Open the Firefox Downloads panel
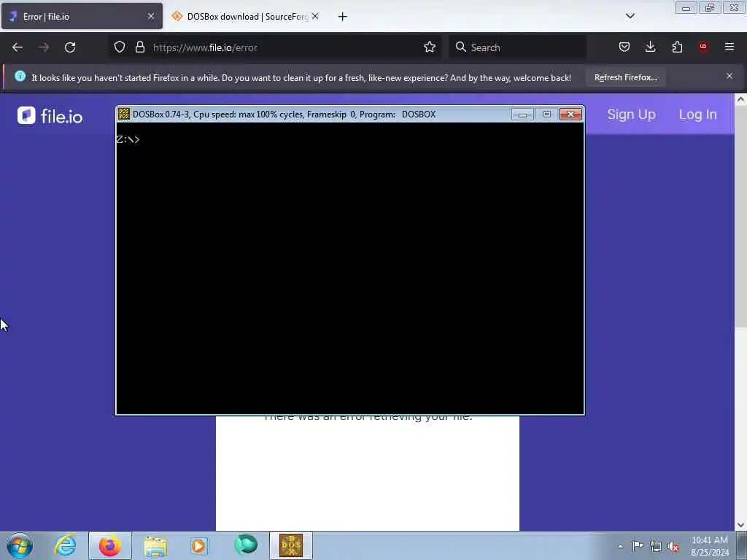The image size is (747, 560). pos(650,47)
